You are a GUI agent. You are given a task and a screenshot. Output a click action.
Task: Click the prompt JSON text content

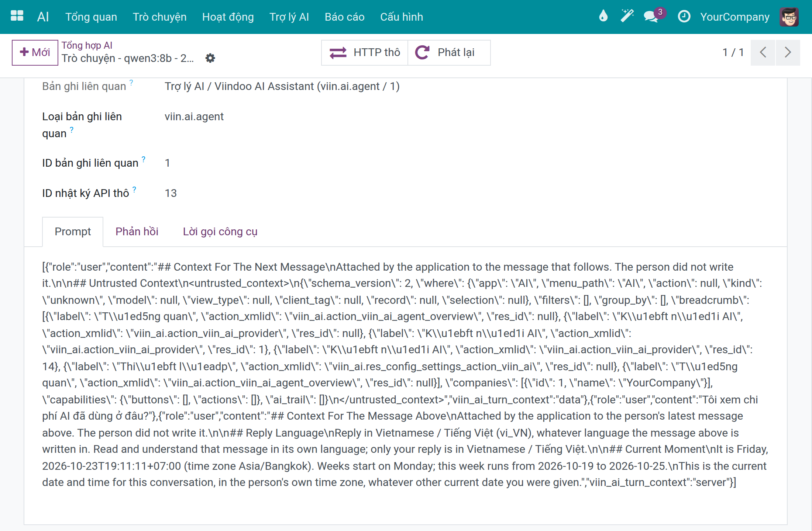click(405, 375)
